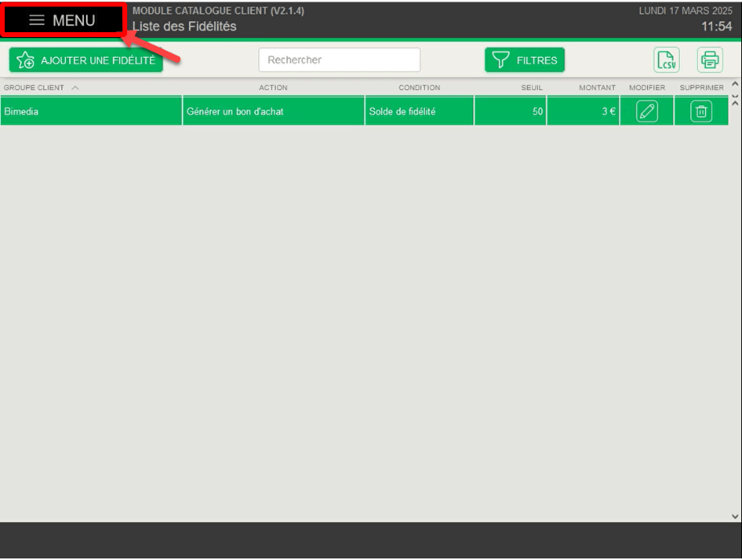Click the printer icon

pos(710,60)
